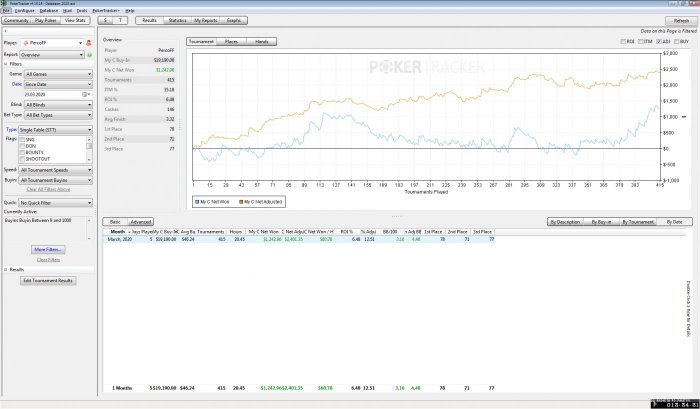Image resolution: width=700 pixels, height=409 pixels.
Task: Open the Hud menu
Action: [x=67, y=10]
